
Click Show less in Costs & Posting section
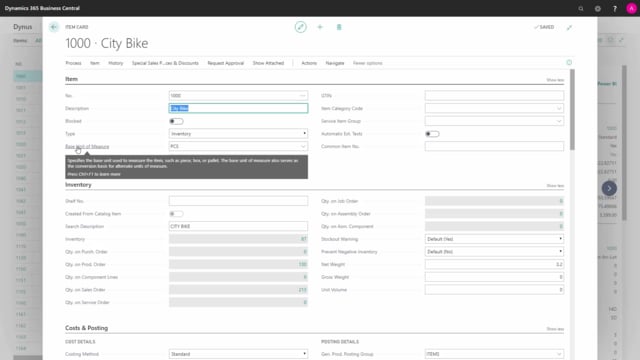[x=555, y=329]
